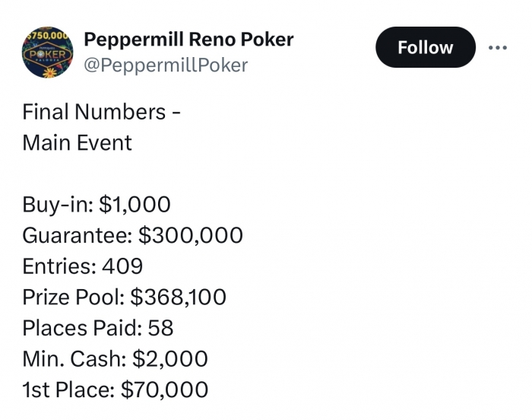Click the $1,000 buy-in amount

tap(135, 205)
